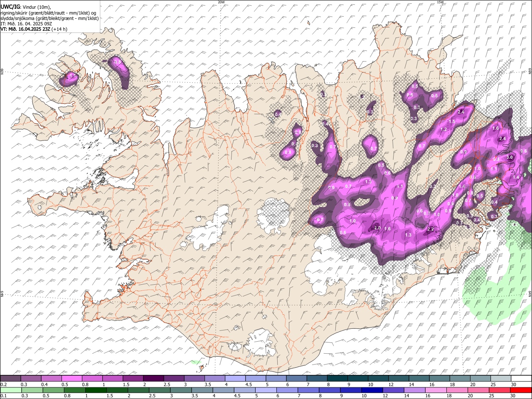Pick the 0.8 green rain legend swatch
Image resolution: width=532 pixels, height=399 pixels.
pos(74,390)
